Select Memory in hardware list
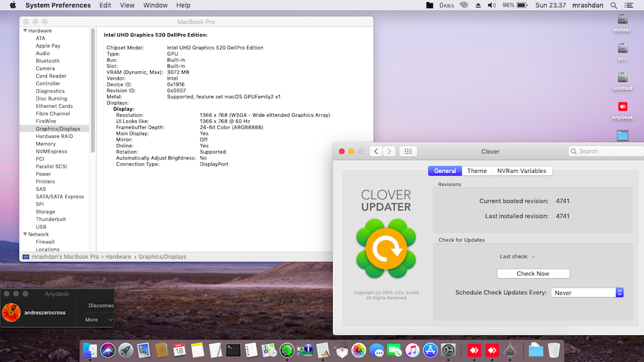The width and height of the screenshot is (644, 362). click(x=46, y=143)
